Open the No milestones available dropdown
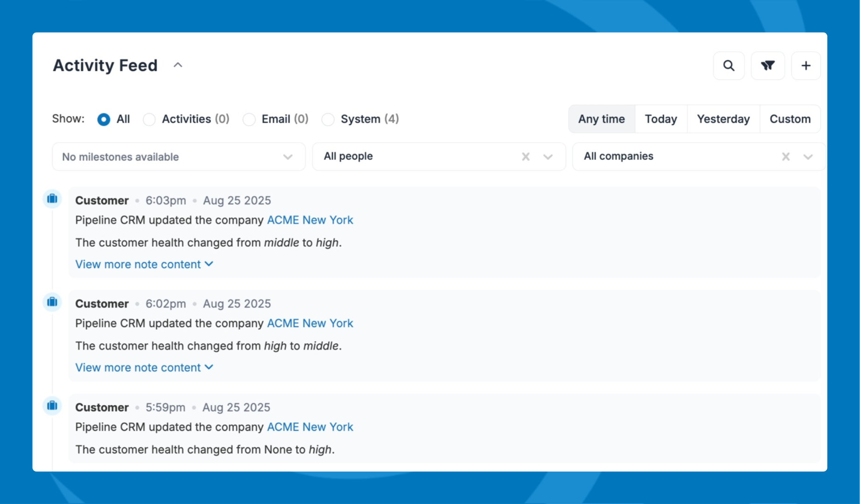 [x=179, y=157]
